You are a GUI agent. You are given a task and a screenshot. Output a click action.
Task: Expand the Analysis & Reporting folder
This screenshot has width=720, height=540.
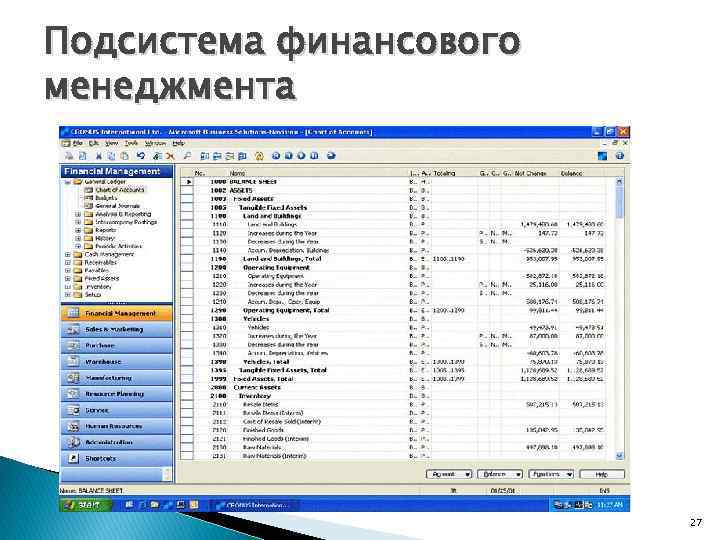pyautogui.click(x=78, y=214)
